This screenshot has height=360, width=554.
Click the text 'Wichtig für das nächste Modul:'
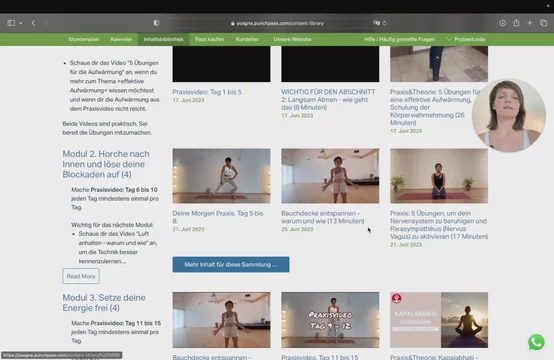coord(112,225)
